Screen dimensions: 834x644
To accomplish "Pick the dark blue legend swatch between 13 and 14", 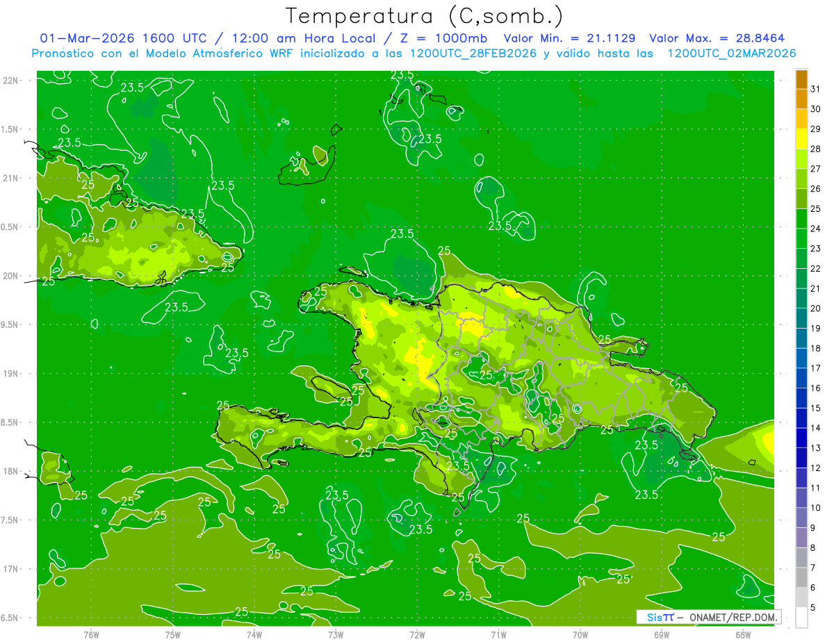I will click(x=801, y=438).
